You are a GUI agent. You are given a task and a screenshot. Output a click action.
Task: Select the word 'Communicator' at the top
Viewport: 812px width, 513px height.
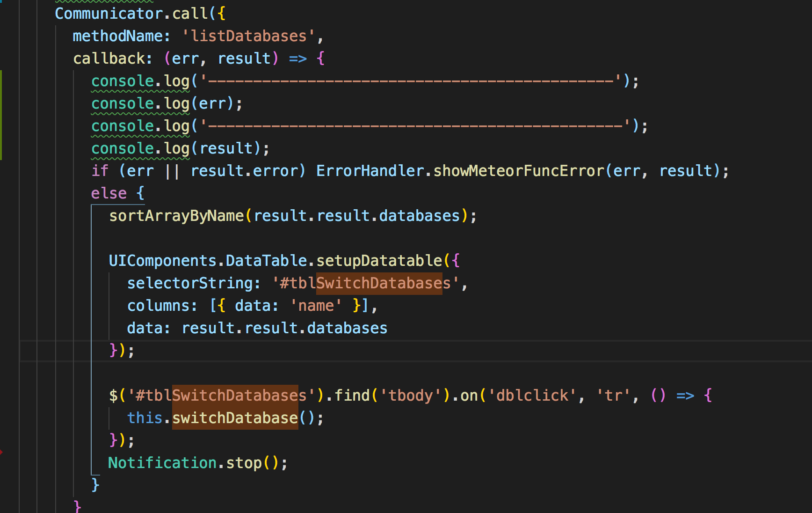point(109,13)
